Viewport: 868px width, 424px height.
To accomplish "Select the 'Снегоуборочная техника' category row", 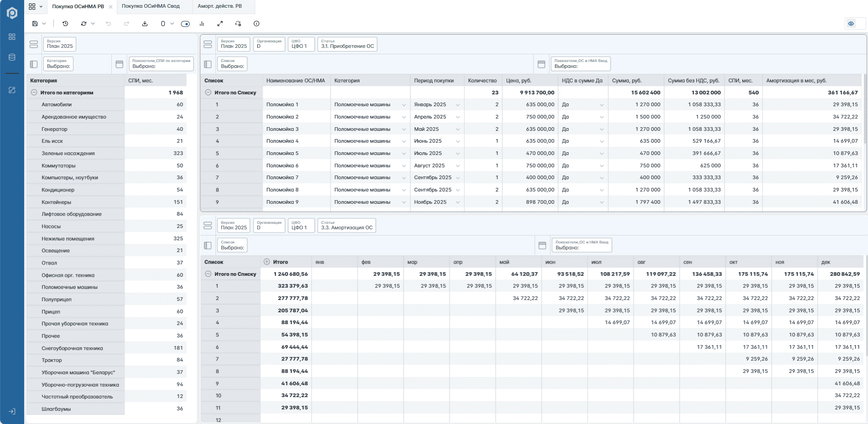I will pyautogui.click(x=76, y=348).
